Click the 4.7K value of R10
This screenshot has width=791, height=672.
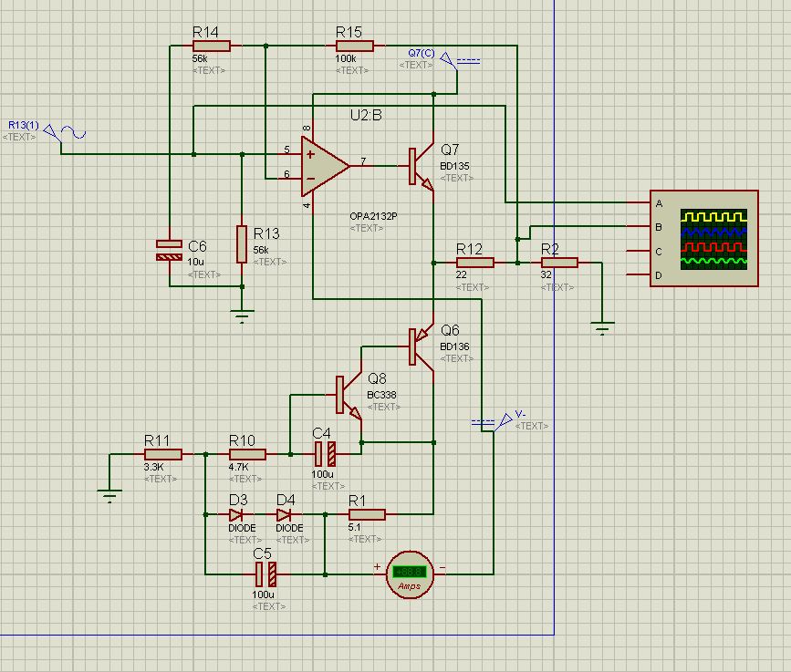[238, 467]
